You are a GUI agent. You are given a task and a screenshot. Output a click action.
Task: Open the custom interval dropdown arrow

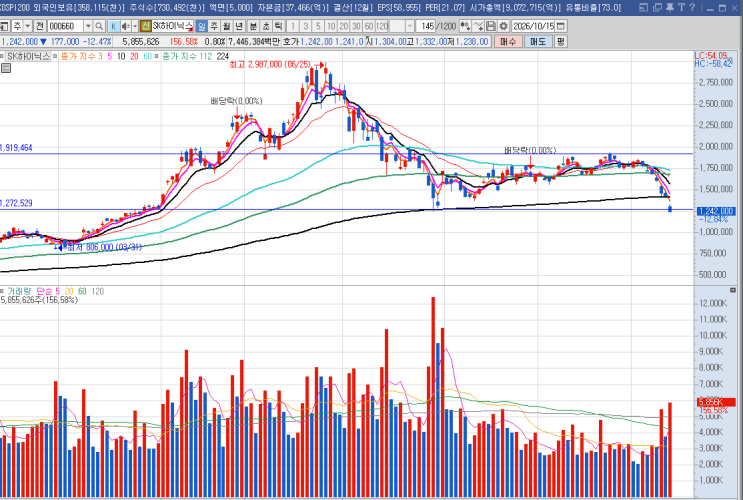410,26
